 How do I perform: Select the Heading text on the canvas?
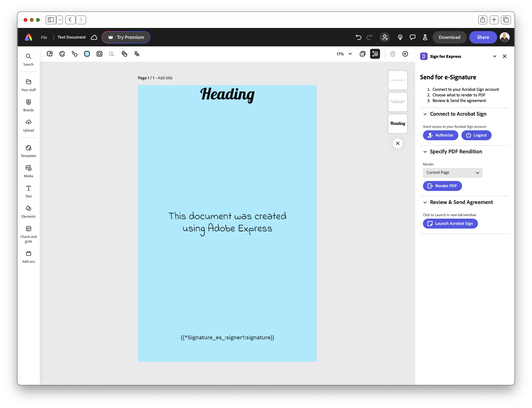(227, 94)
